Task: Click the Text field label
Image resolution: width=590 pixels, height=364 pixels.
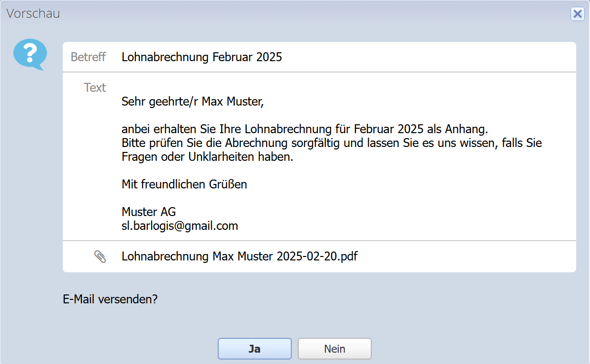Action: 95,88
